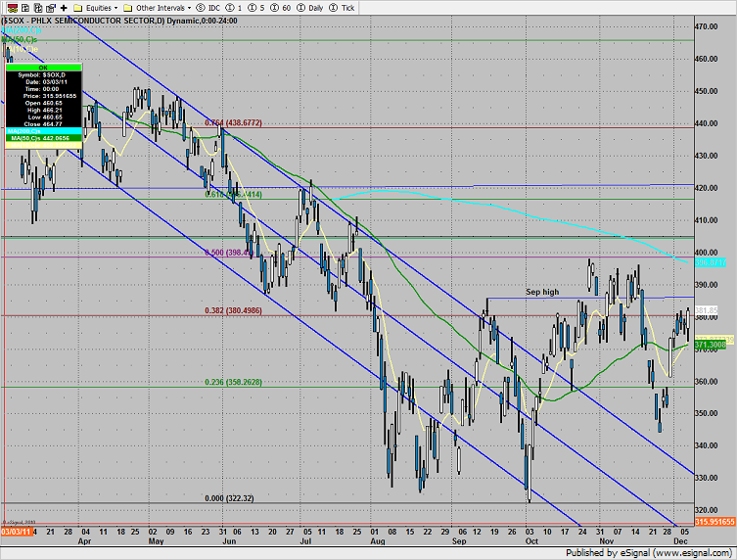This screenshot has width=737, height=560.
Task: Click the Symbol row in cursor data box
Action: (43, 74)
